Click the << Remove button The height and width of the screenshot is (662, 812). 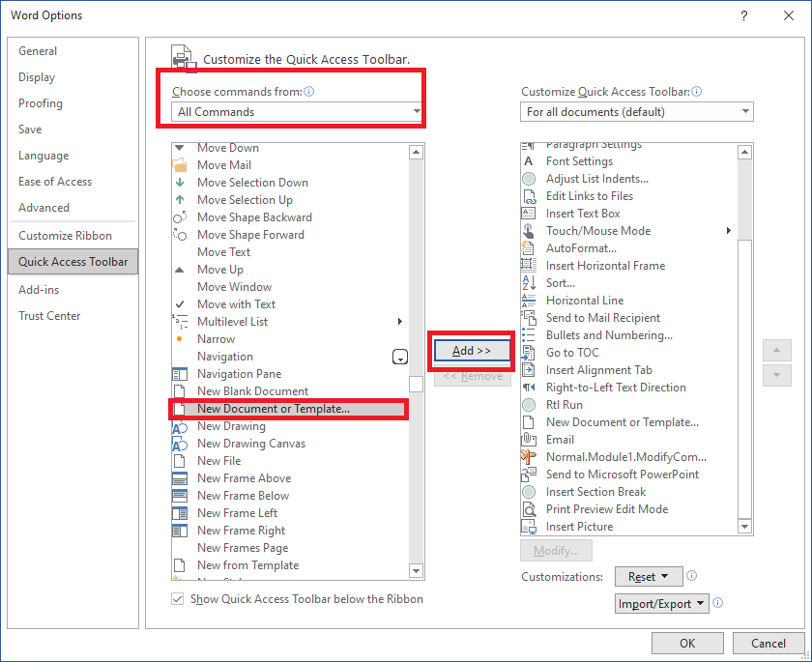pos(473,376)
